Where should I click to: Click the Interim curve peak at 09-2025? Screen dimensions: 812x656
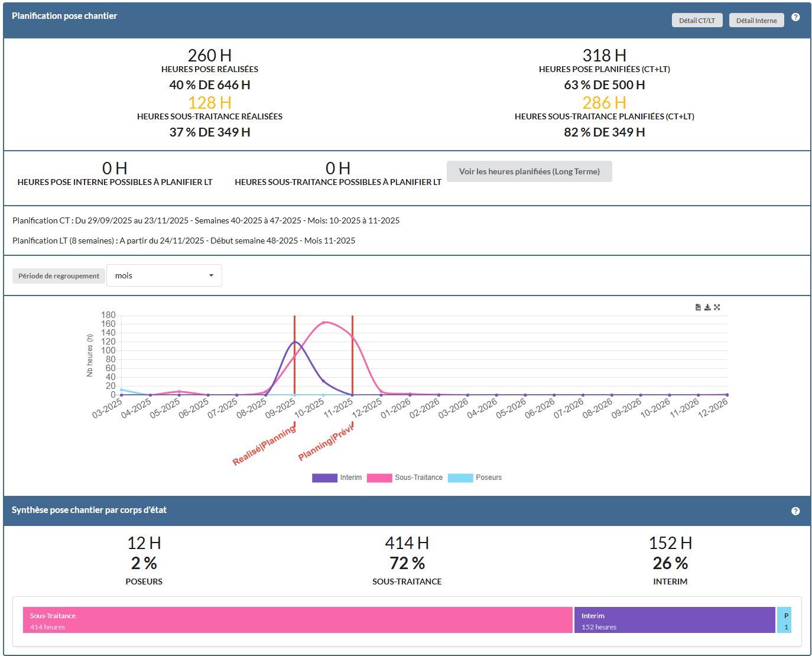pos(295,342)
